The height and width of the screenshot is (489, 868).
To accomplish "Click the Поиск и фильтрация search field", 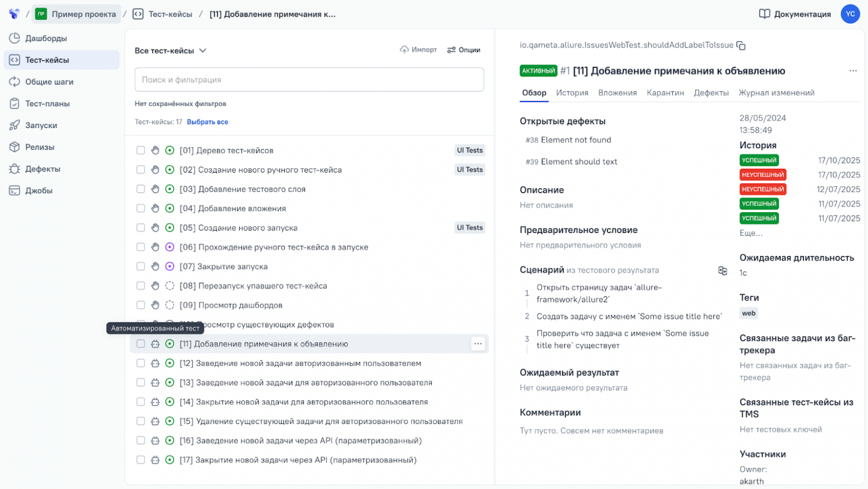I will tap(309, 80).
